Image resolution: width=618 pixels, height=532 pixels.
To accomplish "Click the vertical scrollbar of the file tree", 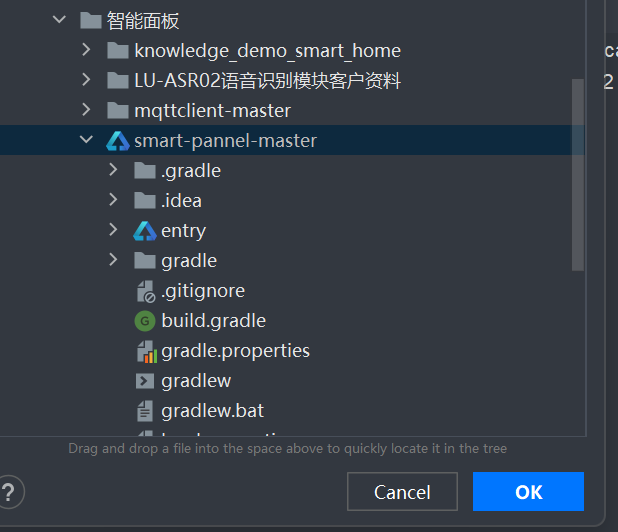I will coord(578,175).
